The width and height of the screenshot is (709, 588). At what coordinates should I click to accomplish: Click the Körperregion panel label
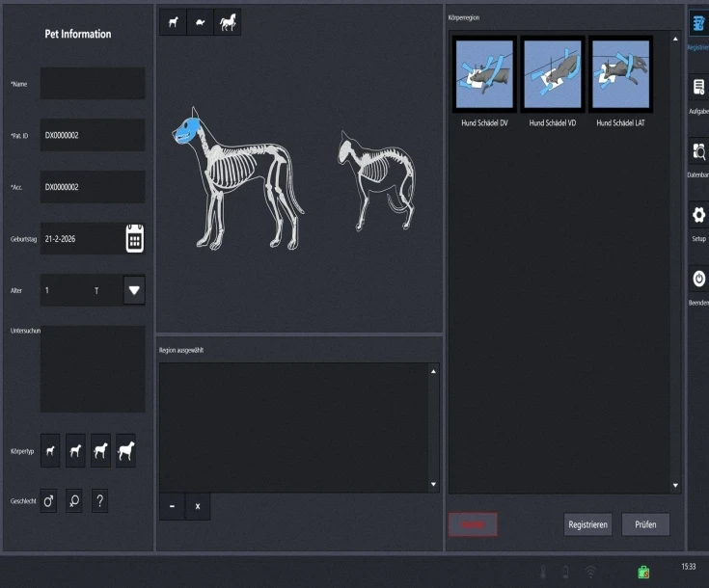(x=464, y=17)
